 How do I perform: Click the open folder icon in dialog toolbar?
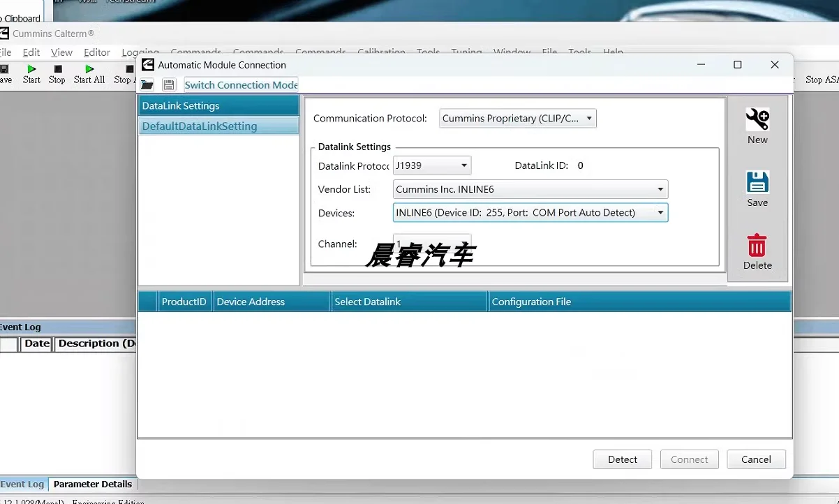click(x=147, y=84)
